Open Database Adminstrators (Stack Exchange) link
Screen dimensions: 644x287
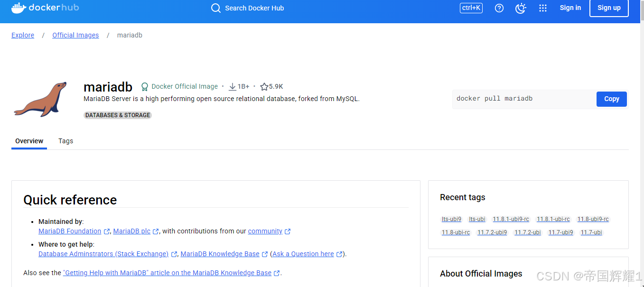[x=103, y=254]
